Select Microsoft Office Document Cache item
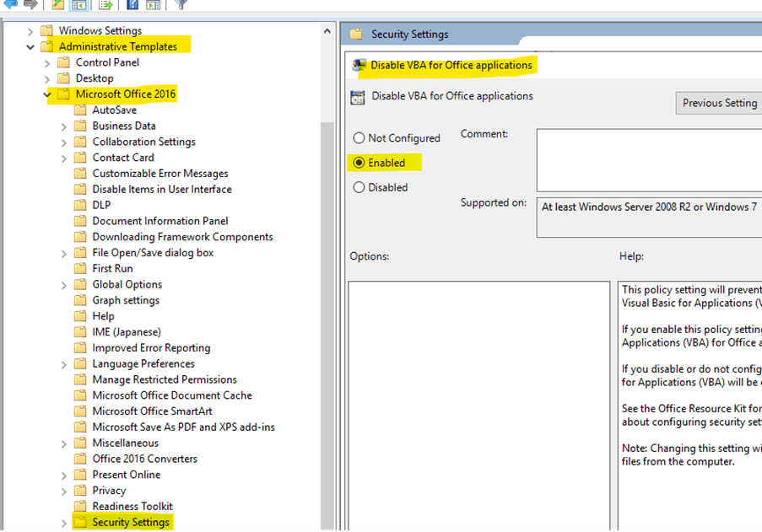 coord(172,395)
